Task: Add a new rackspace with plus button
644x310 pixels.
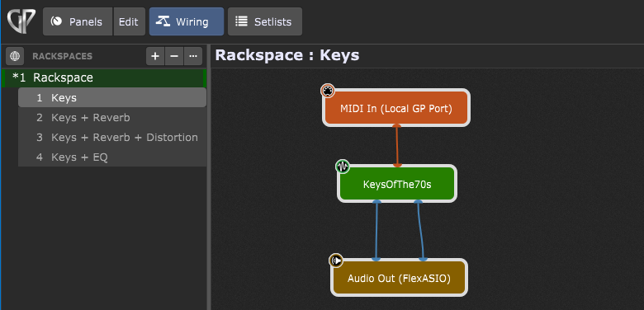Action: [x=155, y=56]
